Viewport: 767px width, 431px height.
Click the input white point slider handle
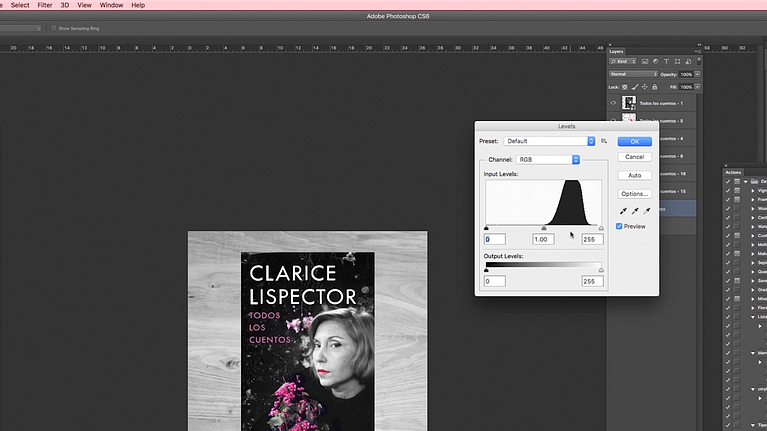point(601,228)
